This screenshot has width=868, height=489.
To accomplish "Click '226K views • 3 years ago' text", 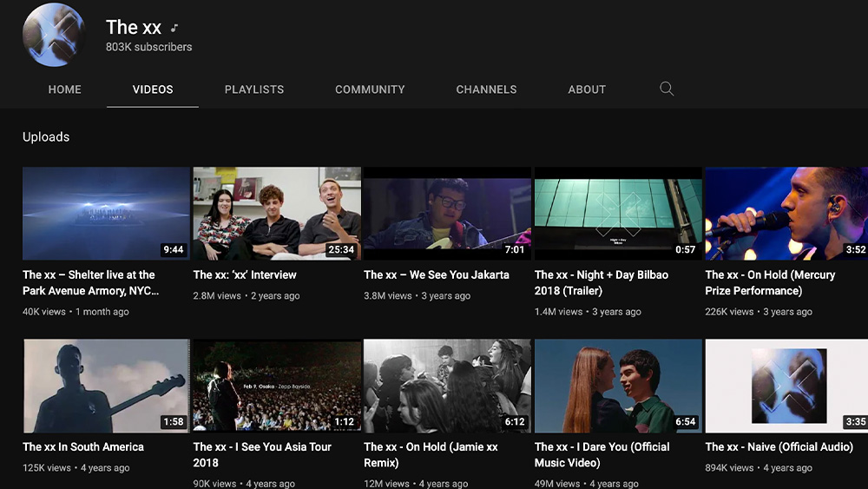I will coord(759,312).
